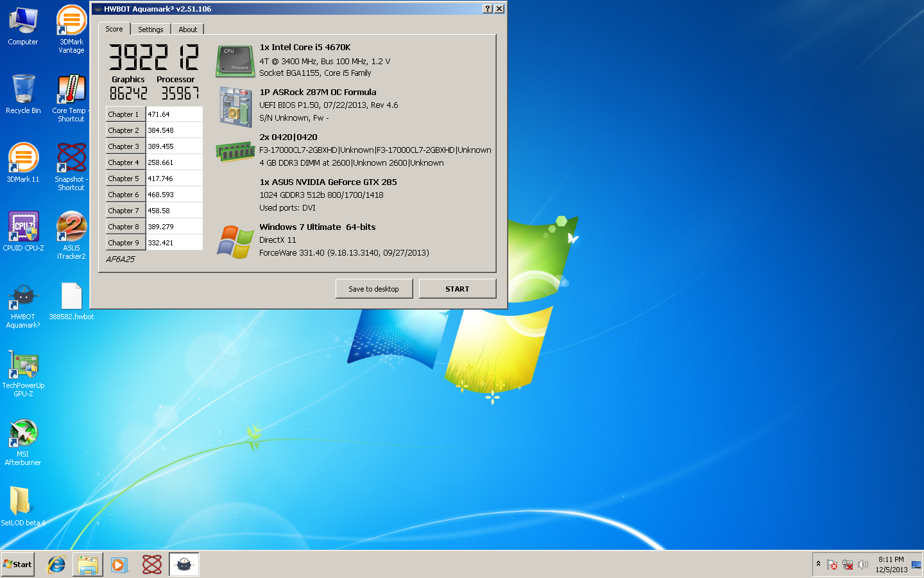Open MSI Afterburner desktop shortcut
Viewport: 924px width, 578px height.
pos(23,442)
